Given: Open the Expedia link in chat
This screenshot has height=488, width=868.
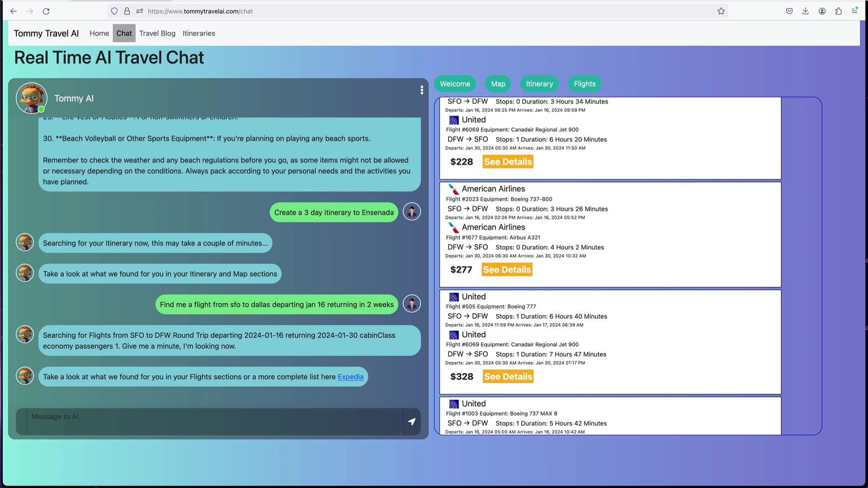Looking at the screenshot, I should (350, 377).
